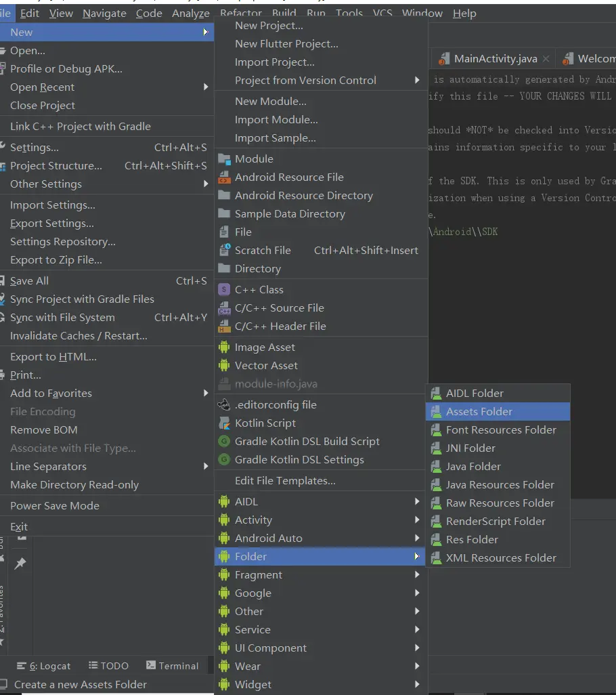Choose Export to Zip File

(x=107, y=260)
